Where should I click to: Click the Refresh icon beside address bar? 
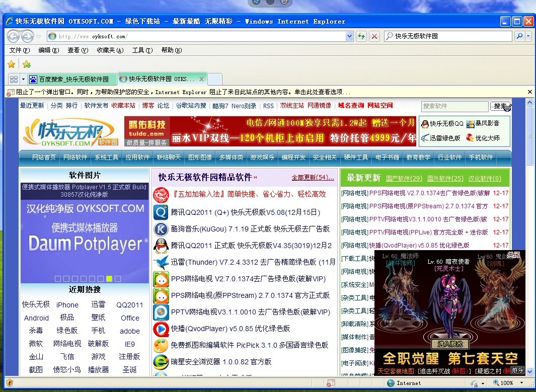click(362, 36)
